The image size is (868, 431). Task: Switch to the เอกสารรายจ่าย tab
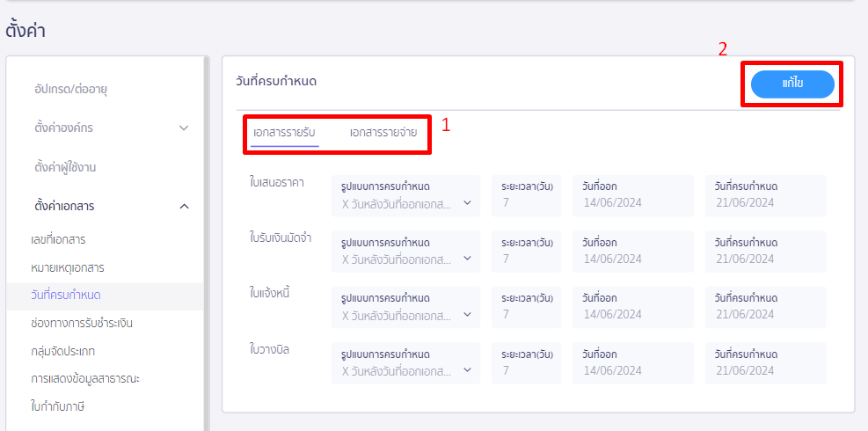pos(383,133)
